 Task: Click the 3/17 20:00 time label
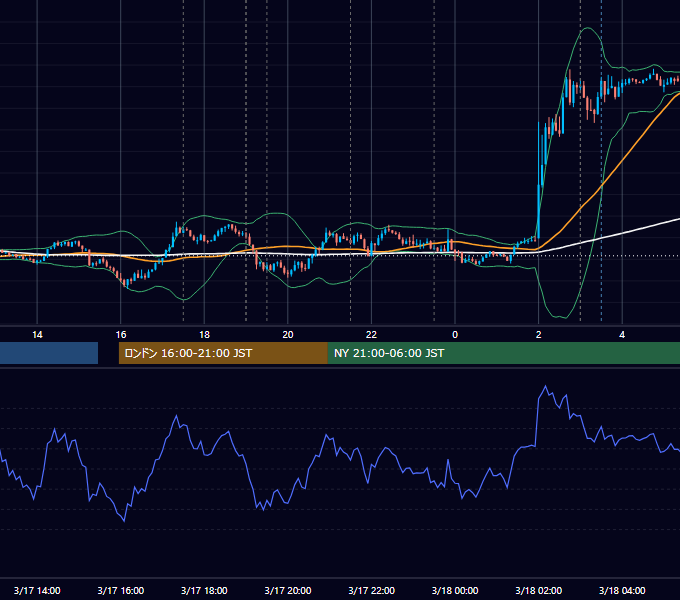(288, 590)
